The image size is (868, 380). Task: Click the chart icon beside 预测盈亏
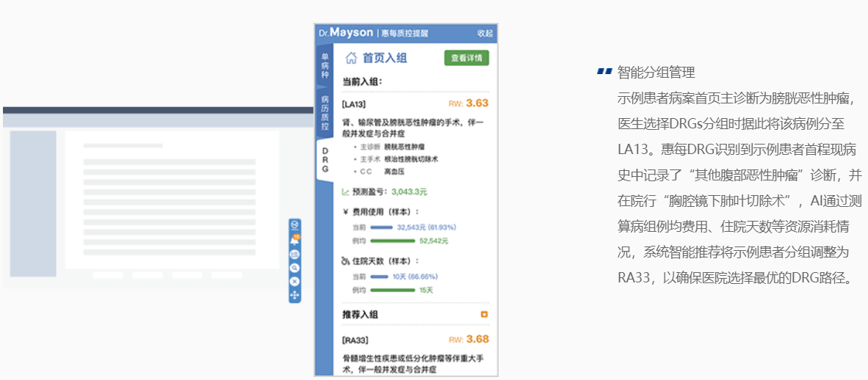(x=345, y=192)
